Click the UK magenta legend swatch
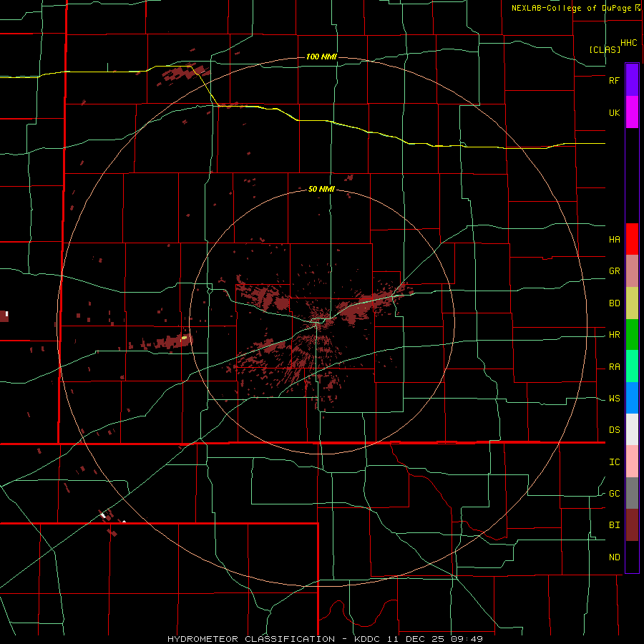Image resolution: width=644 pixels, height=644 pixels. [x=632, y=112]
